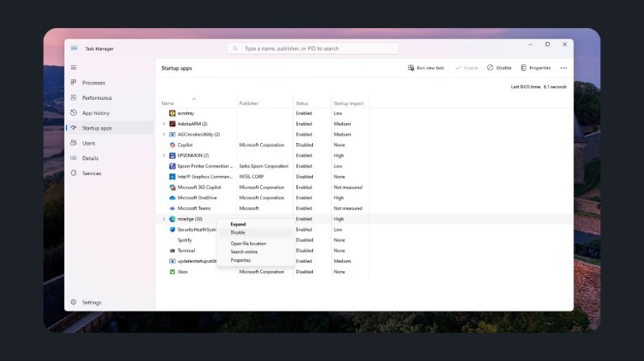Click 'Seiko Epson Corporation' publisher cell
This screenshot has width=644, height=361.
pyautogui.click(x=263, y=166)
